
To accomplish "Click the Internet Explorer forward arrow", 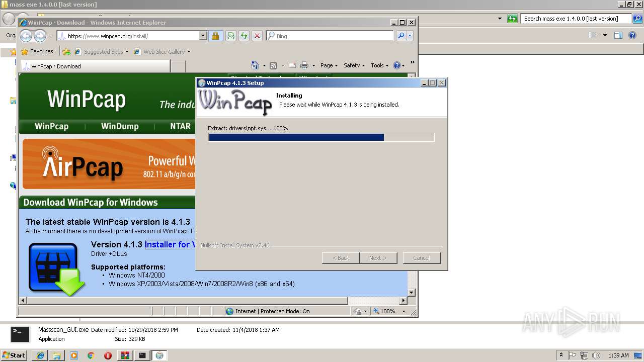I will (40, 36).
